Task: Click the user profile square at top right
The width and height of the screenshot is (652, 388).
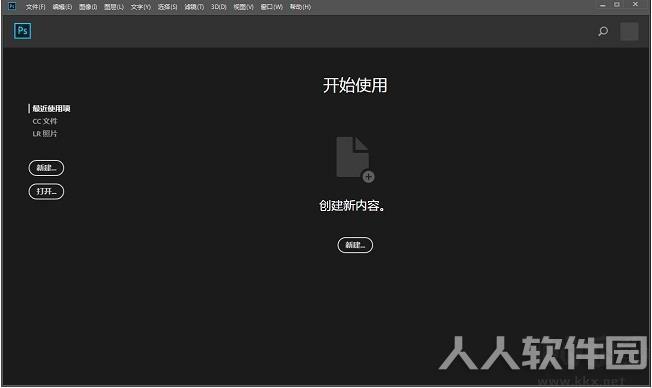Action: pos(629,31)
